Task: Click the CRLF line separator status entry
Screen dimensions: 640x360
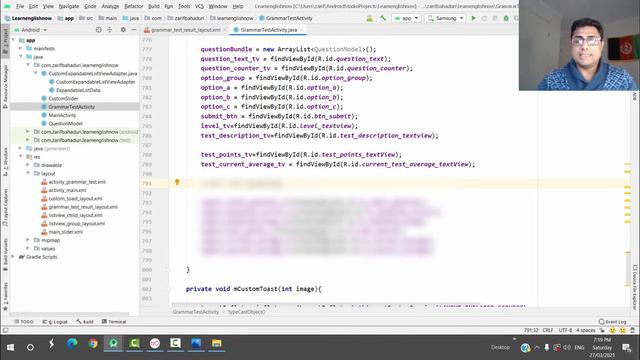Action: point(548,330)
